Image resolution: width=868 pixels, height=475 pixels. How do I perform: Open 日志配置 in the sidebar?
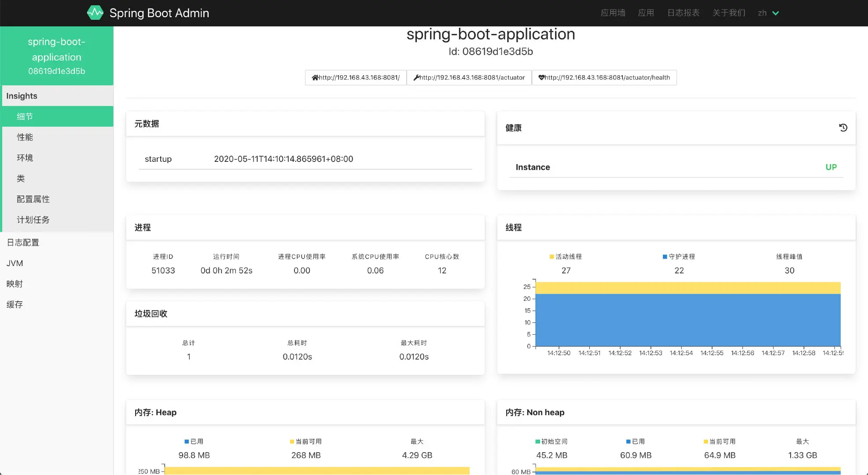coord(23,242)
